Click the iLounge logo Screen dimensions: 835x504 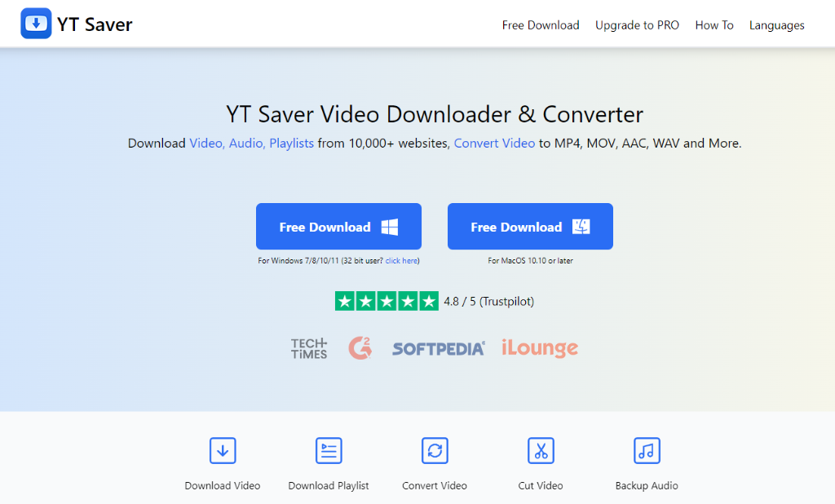click(x=540, y=348)
